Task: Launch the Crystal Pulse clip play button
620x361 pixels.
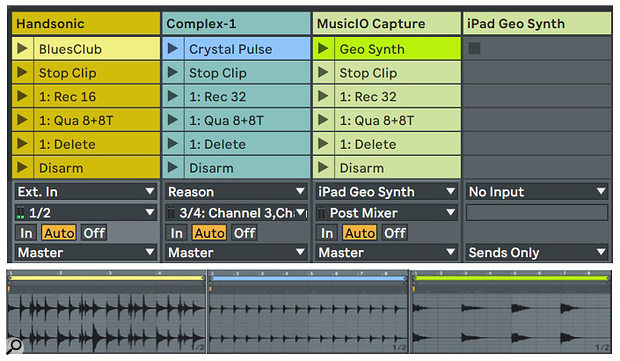Action: tap(173, 49)
